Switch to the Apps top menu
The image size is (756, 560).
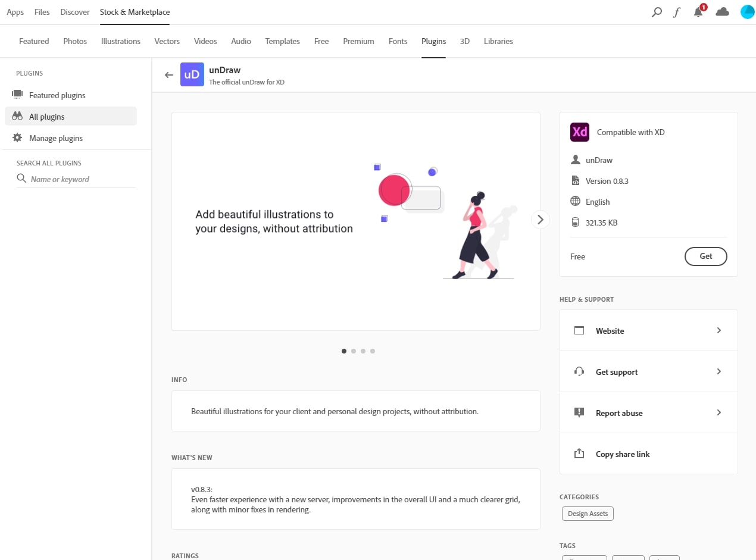tap(15, 12)
